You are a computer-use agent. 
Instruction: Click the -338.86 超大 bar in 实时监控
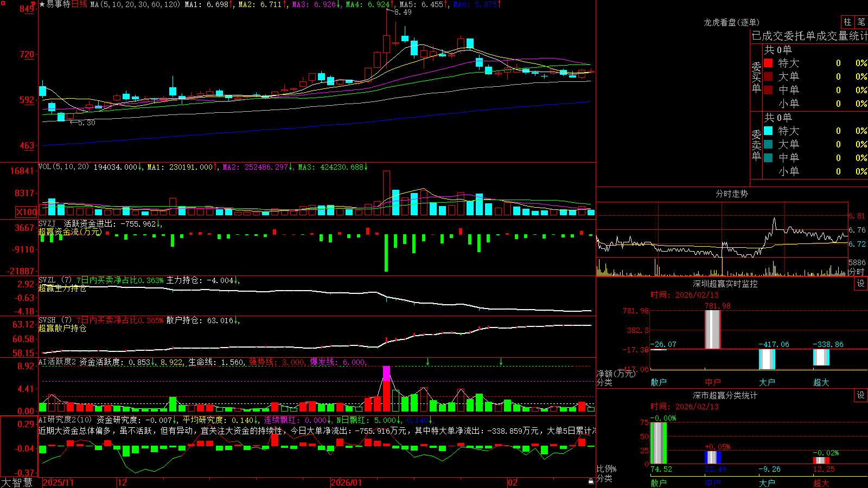pyautogui.click(x=821, y=357)
